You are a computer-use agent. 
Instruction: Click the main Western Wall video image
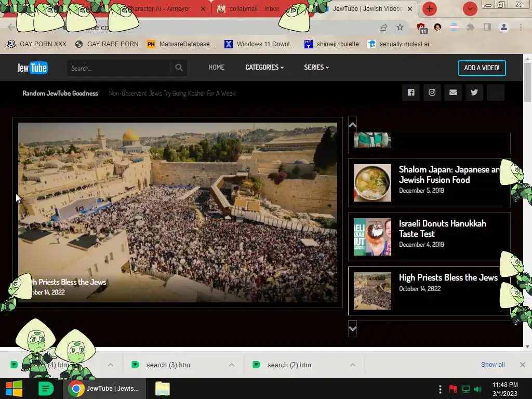coord(178,212)
